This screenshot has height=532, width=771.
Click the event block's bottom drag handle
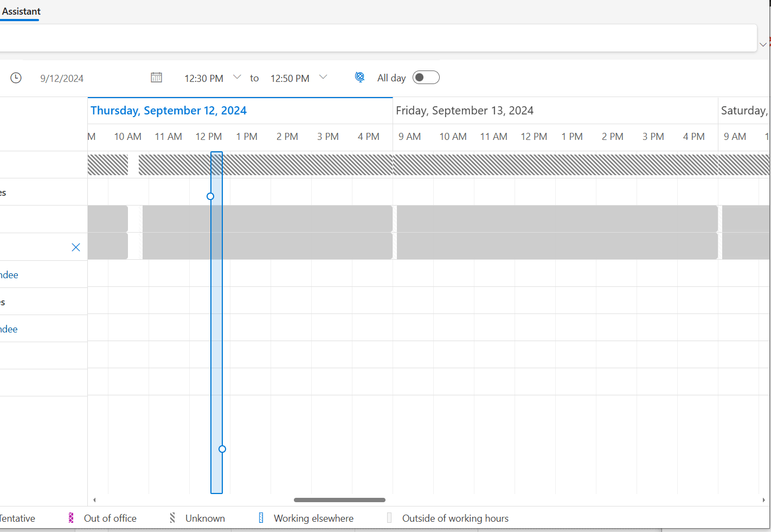pos(222,448)
